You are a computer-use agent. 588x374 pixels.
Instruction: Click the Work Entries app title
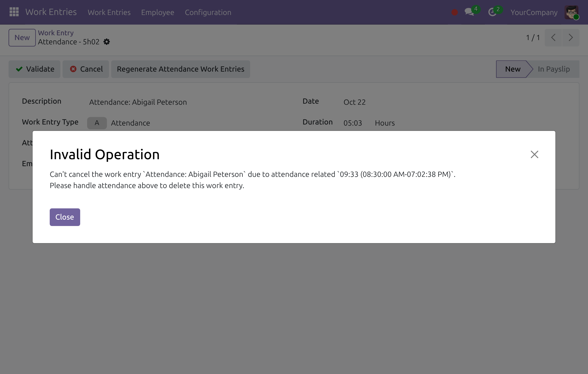pyautogui.click(x=51, y=12)
